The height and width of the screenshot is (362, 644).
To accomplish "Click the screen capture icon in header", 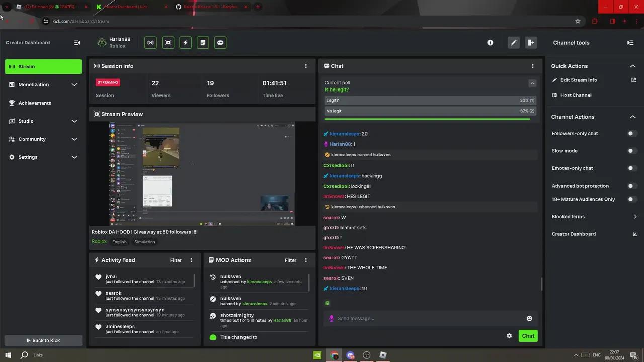I will pos(168,43).
